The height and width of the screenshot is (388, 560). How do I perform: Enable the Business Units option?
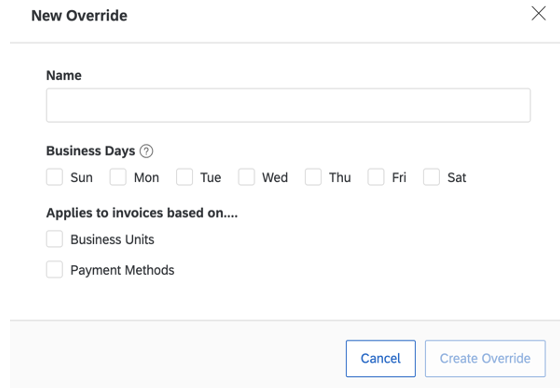pyautogui.click(x=55, y=239)
